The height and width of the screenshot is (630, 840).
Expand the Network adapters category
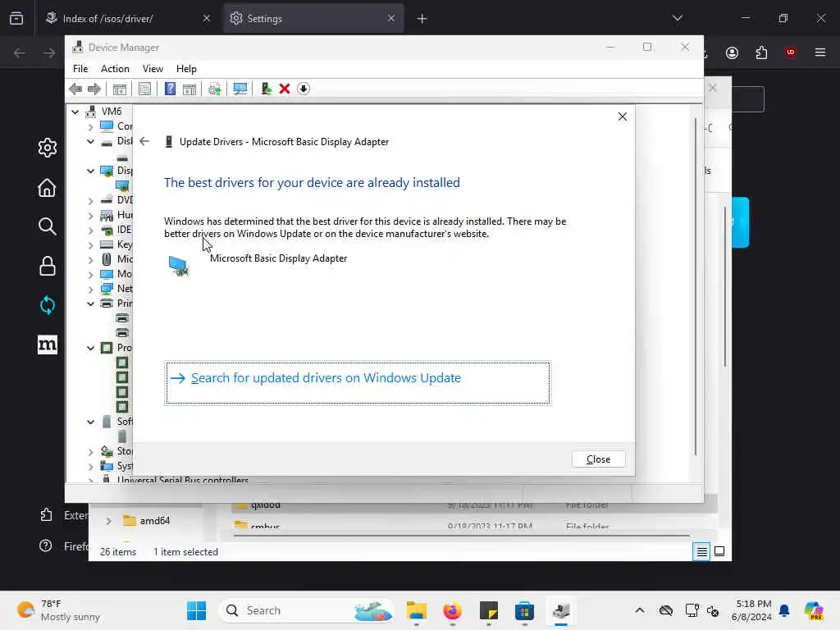(90, 290)
